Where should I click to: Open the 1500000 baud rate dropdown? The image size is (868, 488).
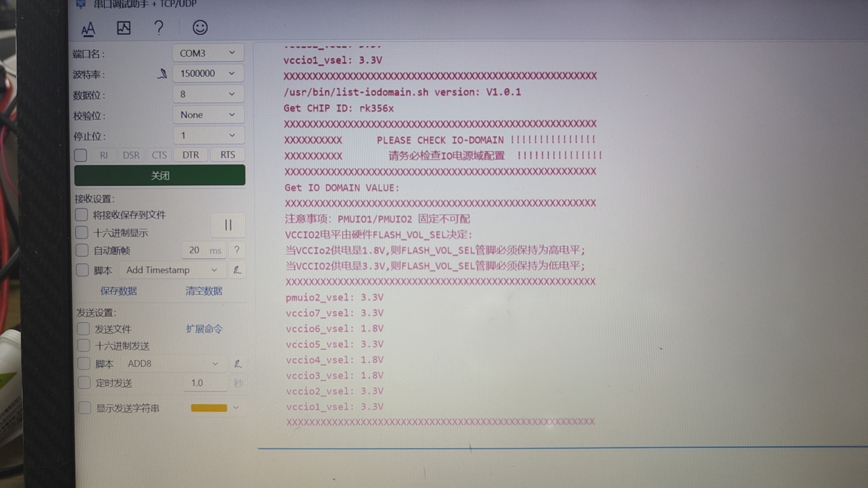[208, 73]
